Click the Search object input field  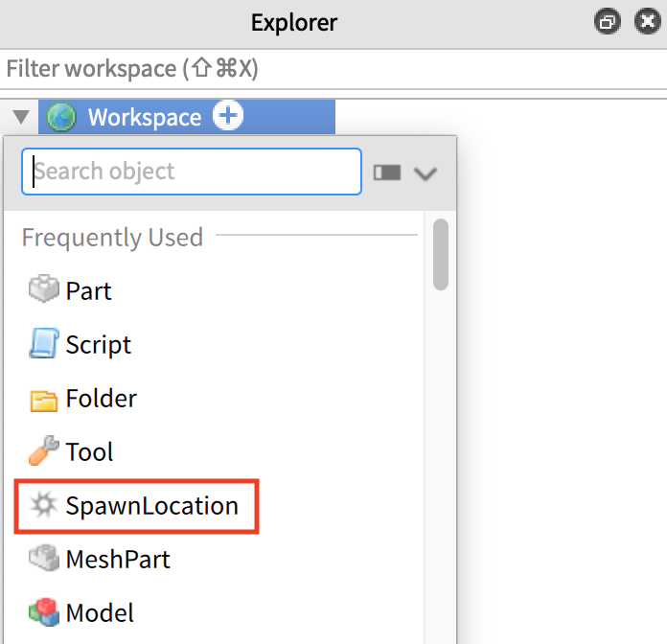tap(192, 172)
